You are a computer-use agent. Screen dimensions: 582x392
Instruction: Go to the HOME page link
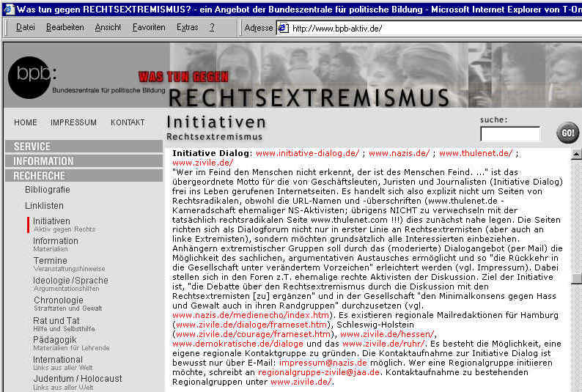[26, 122]
